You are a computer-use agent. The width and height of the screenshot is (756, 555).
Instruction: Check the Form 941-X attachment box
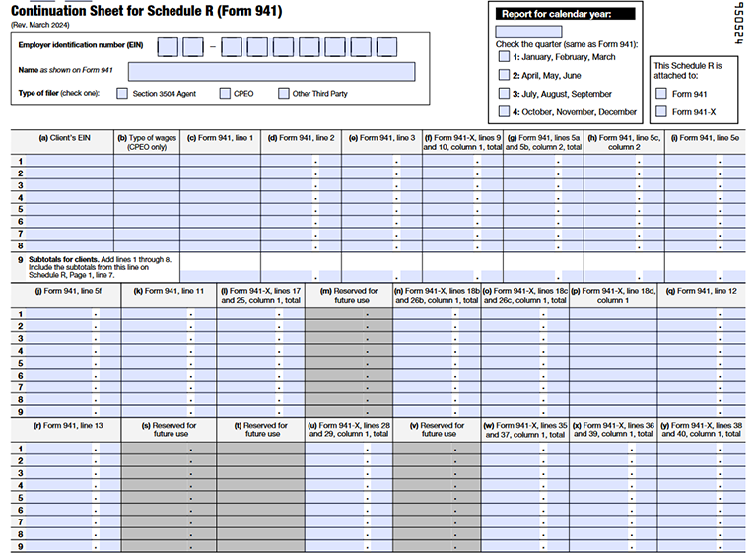(661, 112)
